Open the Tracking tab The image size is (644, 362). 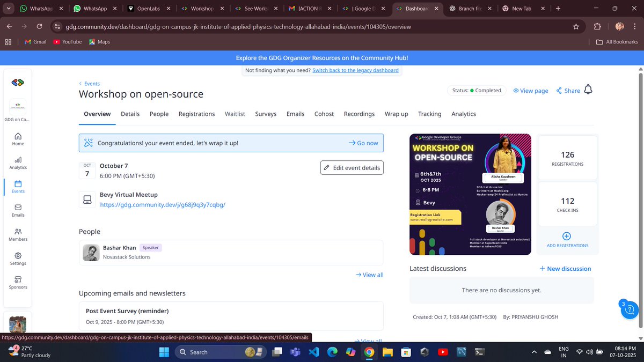(429, 114)
